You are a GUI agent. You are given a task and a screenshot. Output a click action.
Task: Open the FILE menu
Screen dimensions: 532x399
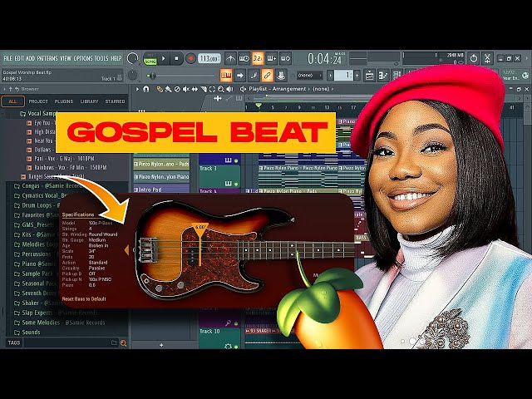tap(7, 58)
